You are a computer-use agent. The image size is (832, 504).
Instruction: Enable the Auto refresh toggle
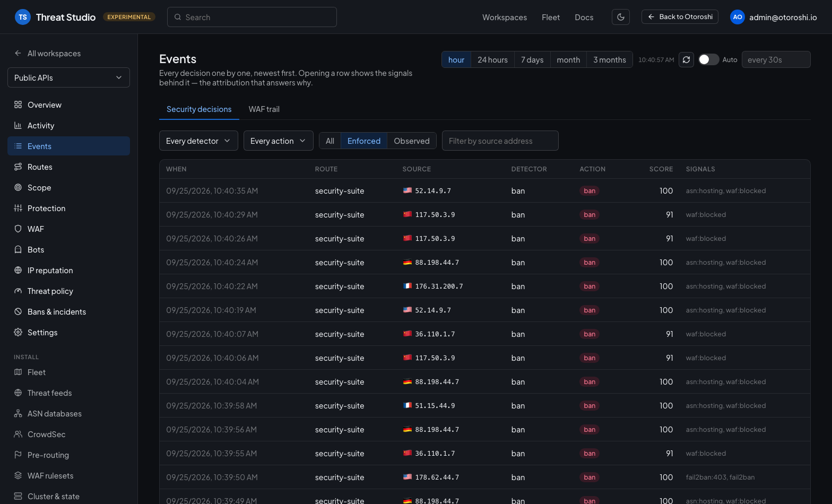[x=708, y=59]
